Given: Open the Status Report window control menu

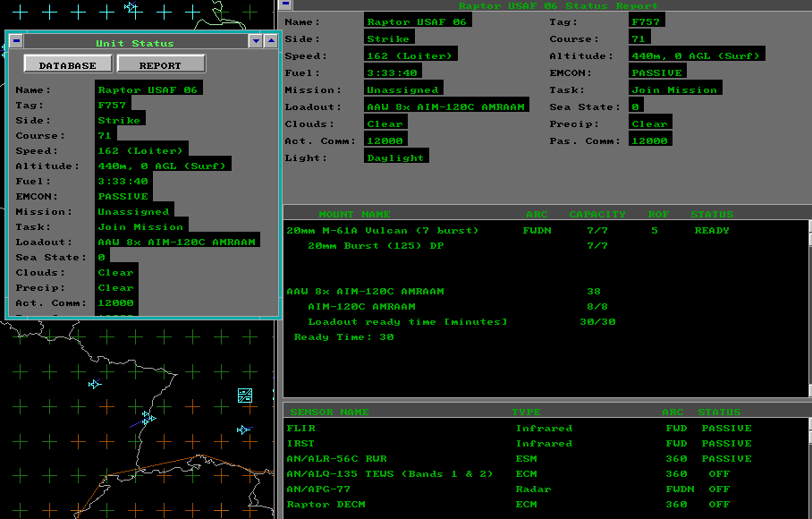Looking at the screenshot, I should coord(285,4).
